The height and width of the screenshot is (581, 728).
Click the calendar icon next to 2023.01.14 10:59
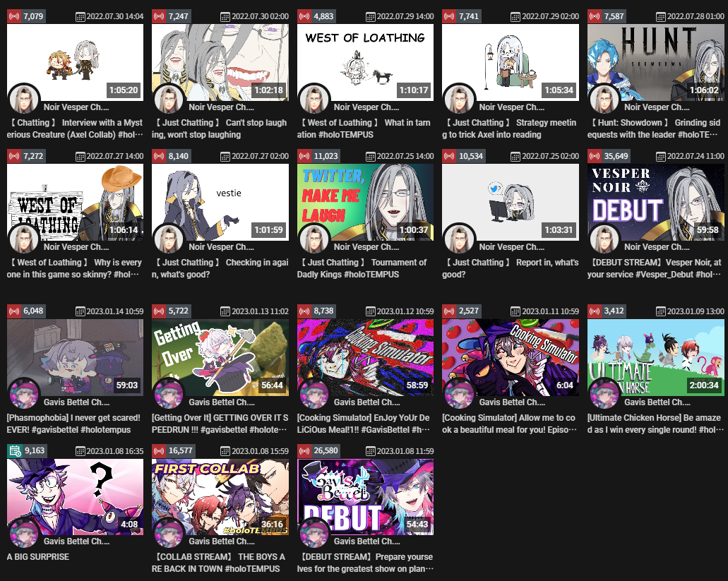click(80, 311)
